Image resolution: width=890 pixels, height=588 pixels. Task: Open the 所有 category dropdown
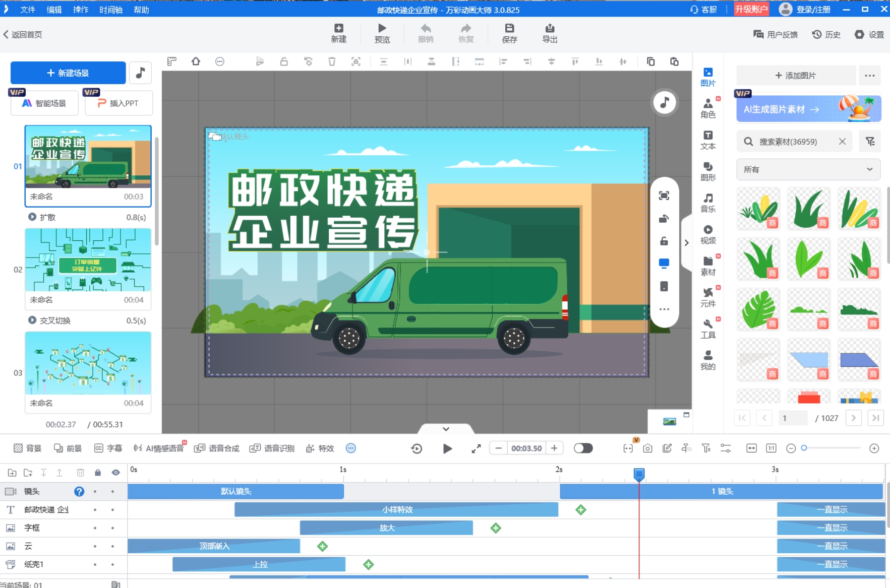click(808, 170)
